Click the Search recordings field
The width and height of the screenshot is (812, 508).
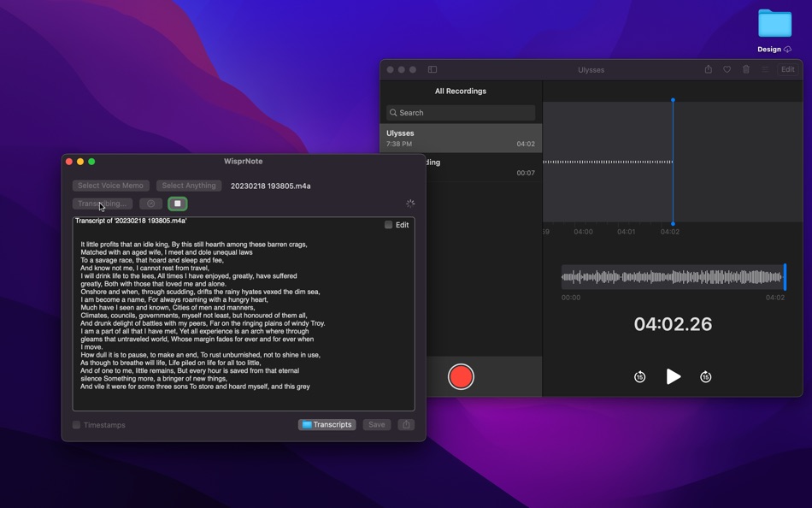(460, 112)
